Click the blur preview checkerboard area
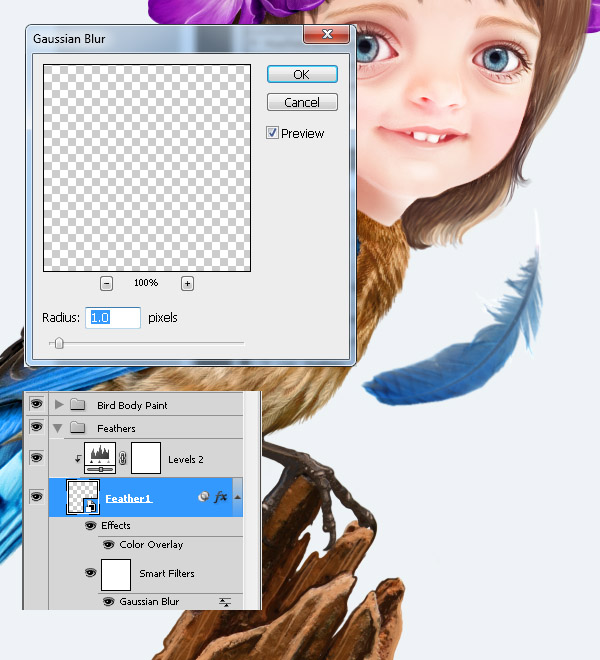The height and width of the screenshot is (660, 600). [x=147, y=168]
